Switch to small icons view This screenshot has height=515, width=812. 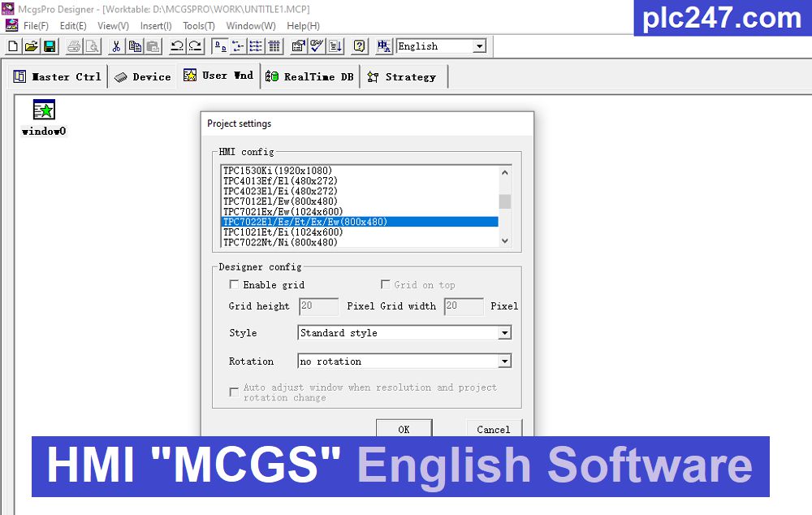tap(238, 46)
